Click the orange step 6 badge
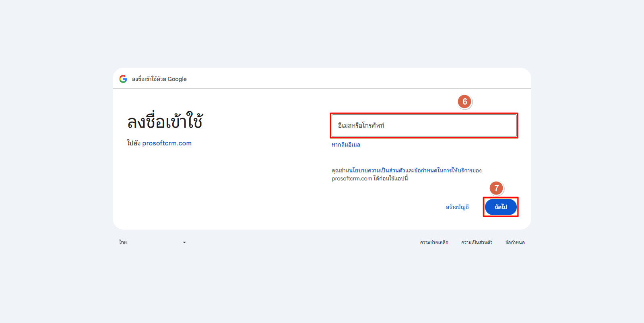The height and width of the screenshot is (323, 644). (x=464, y=101)
